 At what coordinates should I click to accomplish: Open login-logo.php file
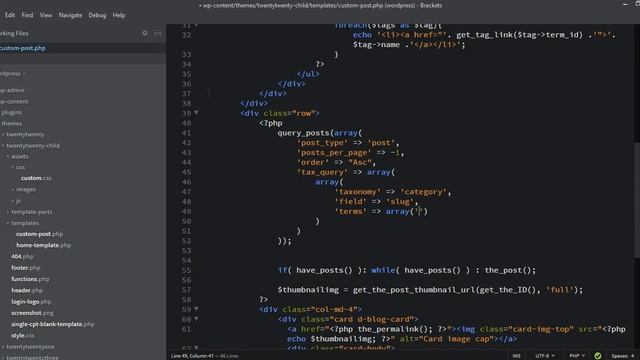tap(31, 302)
